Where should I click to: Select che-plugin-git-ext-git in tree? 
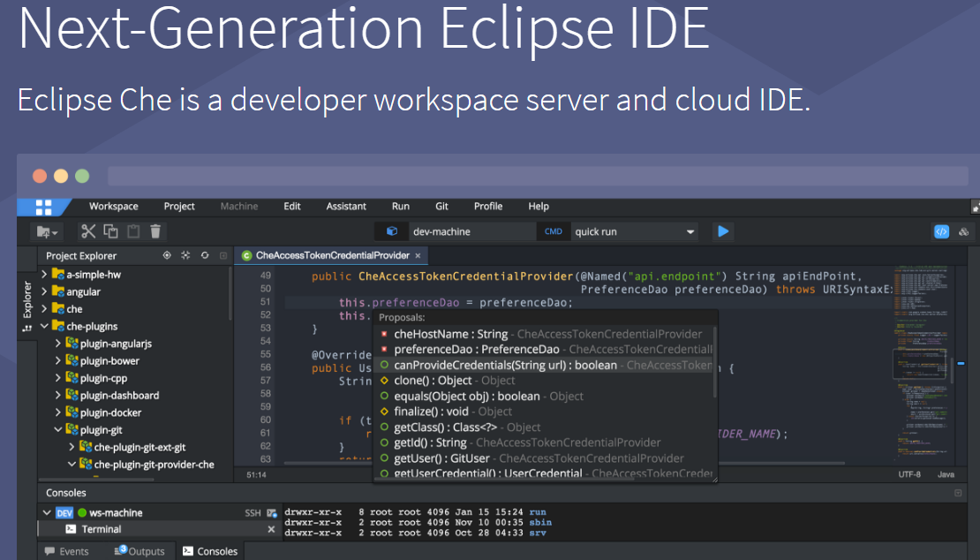point(140,447)
